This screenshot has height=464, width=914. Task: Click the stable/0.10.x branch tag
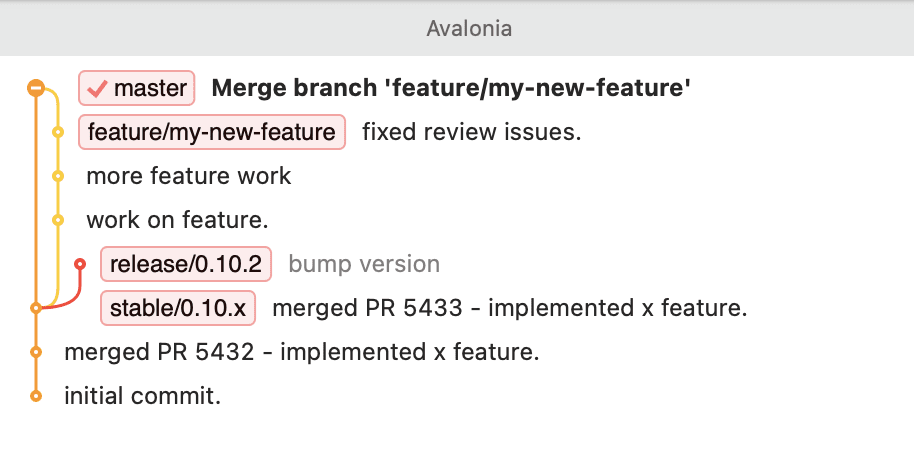pyautogui.click(x=178, y=309)
